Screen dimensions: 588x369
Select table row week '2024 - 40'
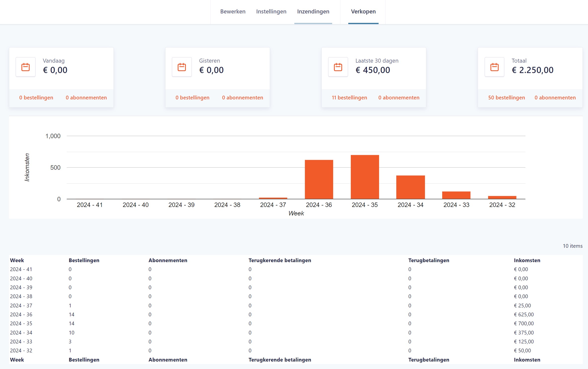296,279
